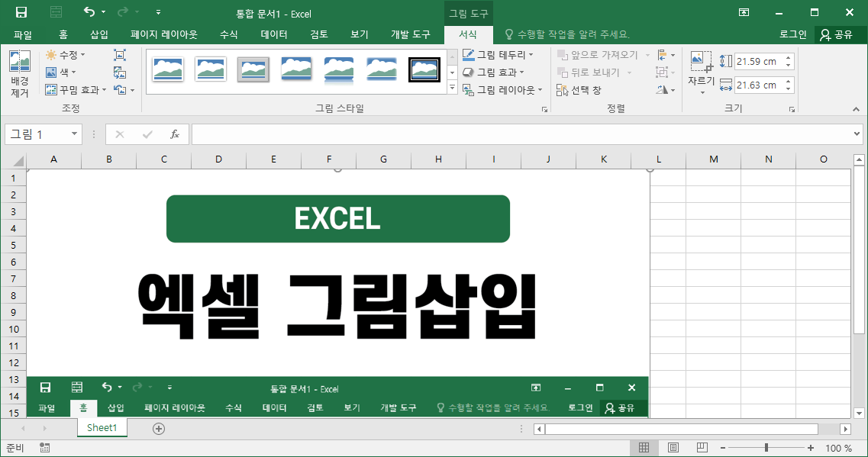The height and width of the screenshot is (457, 868).
Task: Click the reset picture icon
Action: click(120, 89)
